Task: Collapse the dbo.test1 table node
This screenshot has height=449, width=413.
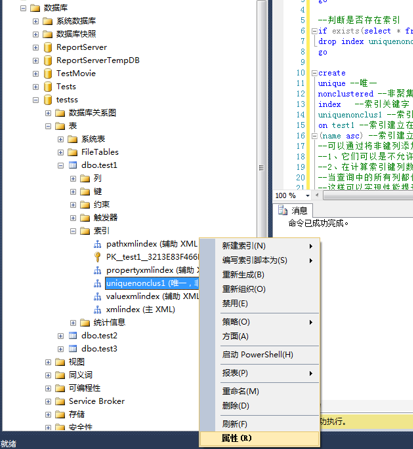Action: [x=61, y=165]
